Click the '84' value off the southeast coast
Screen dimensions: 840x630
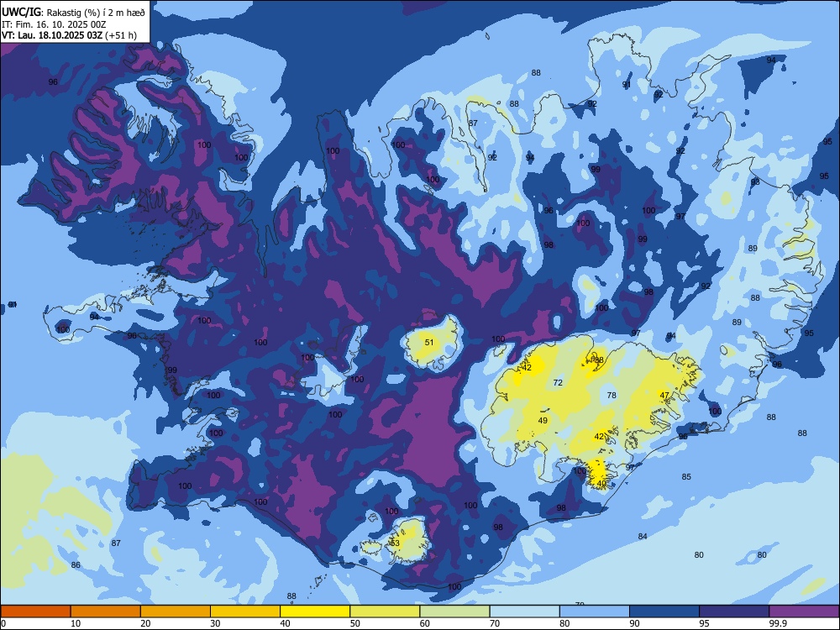[643, 536]
